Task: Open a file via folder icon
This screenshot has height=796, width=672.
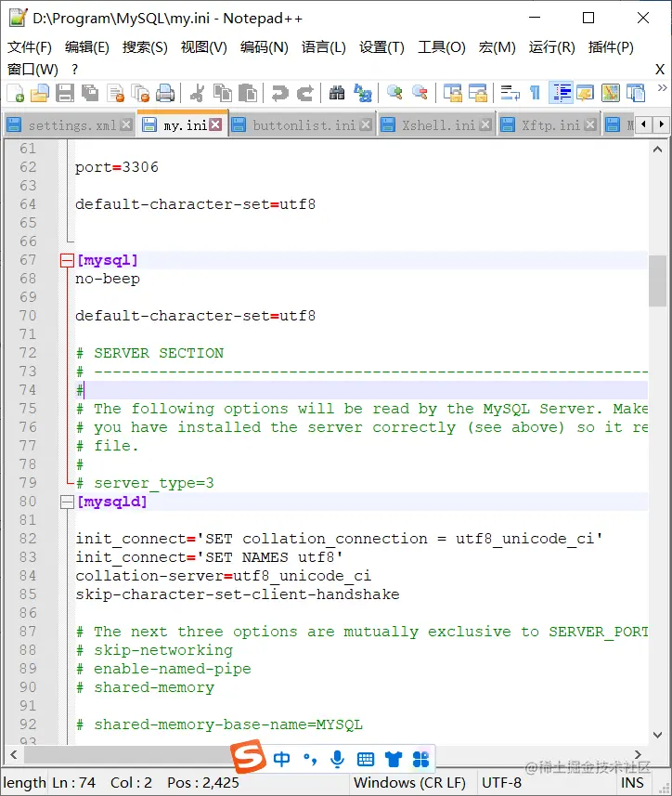Action: 40,94
